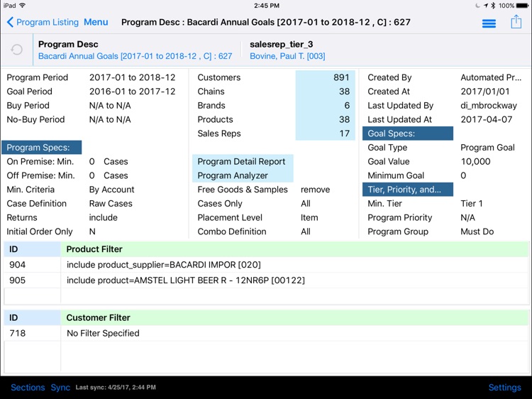The width and height of the screenshot is (532, 399).
Task: Tap the Sales Reps count 17
Action: [325, 133]
